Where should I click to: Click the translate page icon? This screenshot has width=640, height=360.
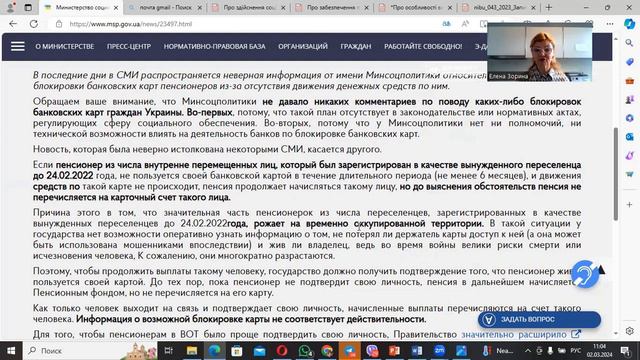[447, 24]
